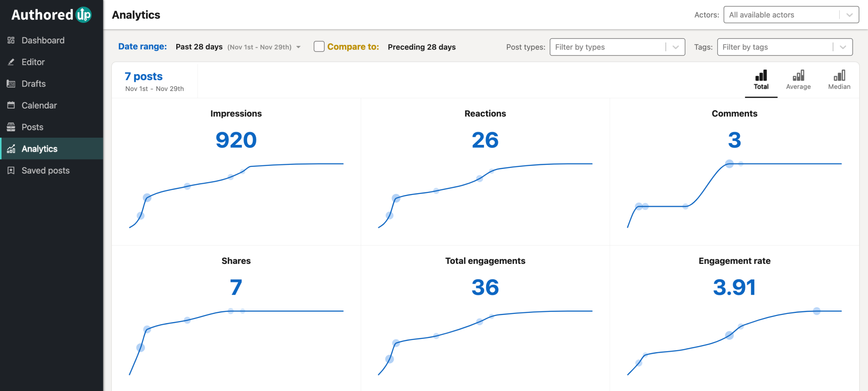This screenshot has width=868, height=391.
Task: Switch metrics view to Average
Action: (x=798, y=80)
